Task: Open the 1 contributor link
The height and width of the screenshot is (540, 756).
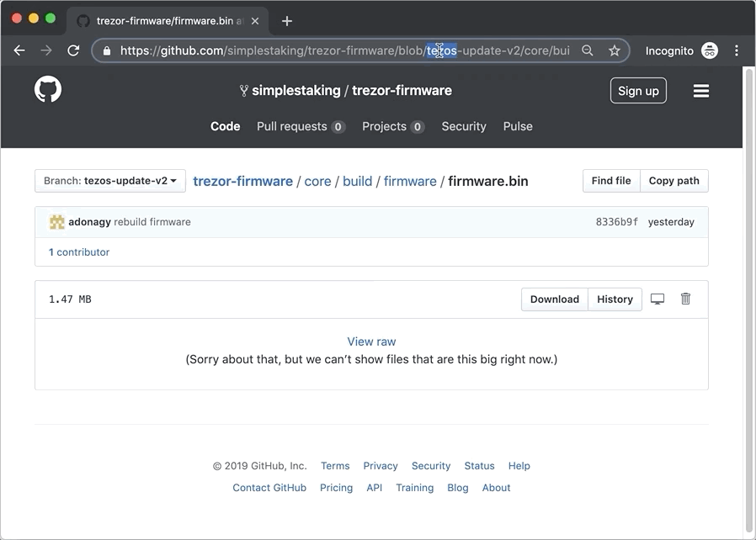Action: coord(79,252)
